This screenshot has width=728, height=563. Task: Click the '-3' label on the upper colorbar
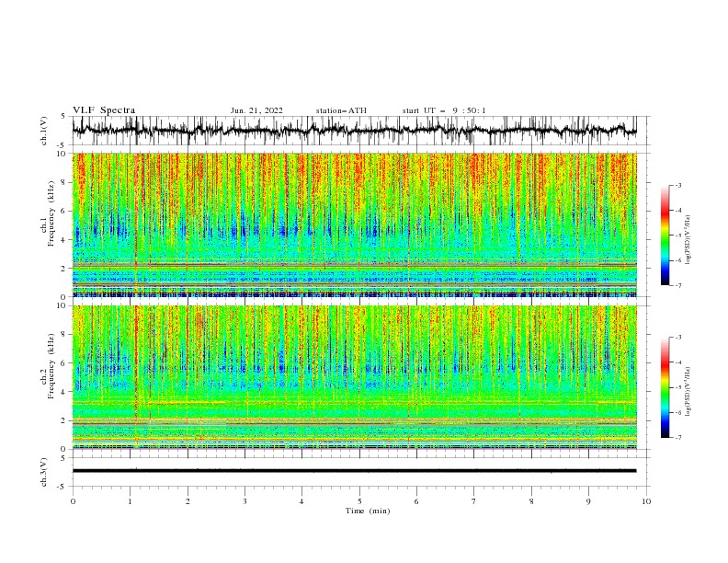click(x=677, y=185)
